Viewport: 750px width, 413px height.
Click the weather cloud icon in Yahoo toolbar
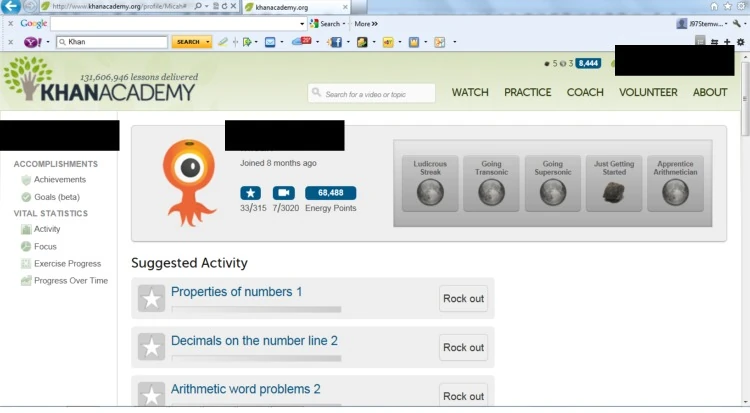tap(301, 42)
